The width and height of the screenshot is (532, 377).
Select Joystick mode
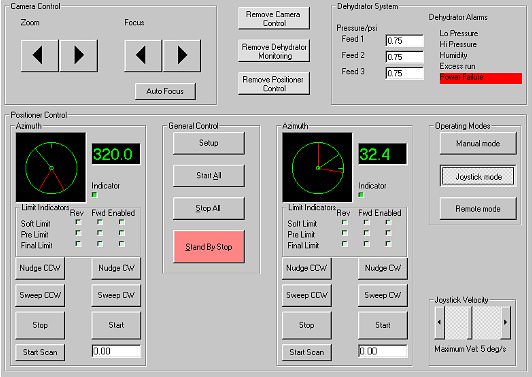click(478, 176)
